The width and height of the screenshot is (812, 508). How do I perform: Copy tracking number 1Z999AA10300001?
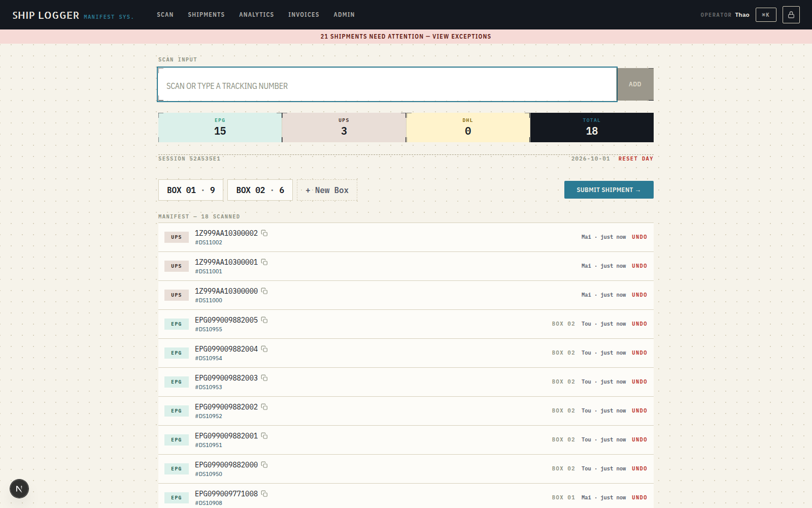click(264, 262)
